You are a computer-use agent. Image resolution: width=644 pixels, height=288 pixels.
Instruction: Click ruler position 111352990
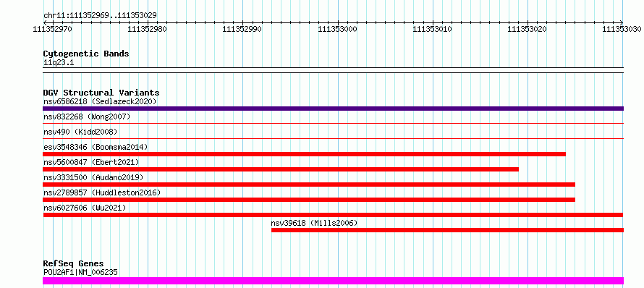(x=242, y=29)
